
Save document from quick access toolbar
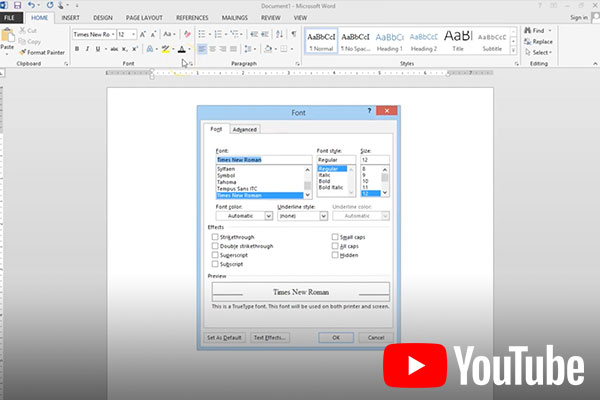point(17,5)
